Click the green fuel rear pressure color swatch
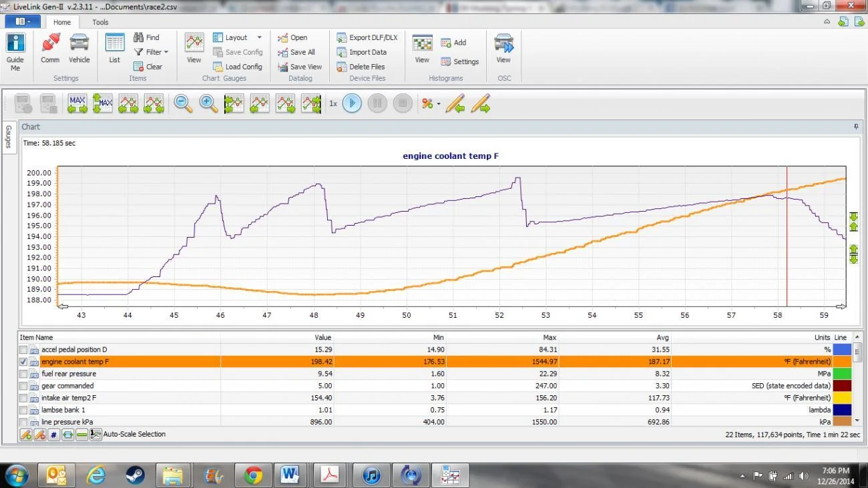Image resolution: width=868 pixels, height=488 pixels. [x=842, y=374]
